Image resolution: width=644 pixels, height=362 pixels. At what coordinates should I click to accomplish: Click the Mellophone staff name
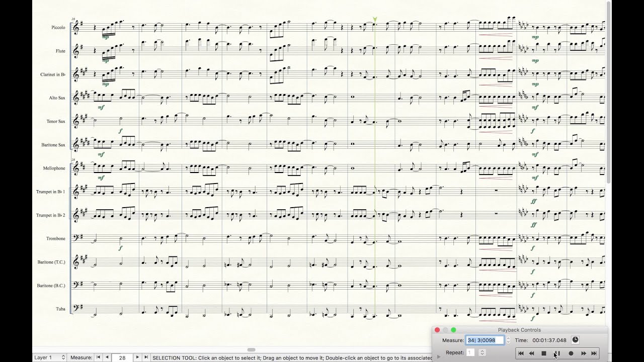click(x=54, y=168)
